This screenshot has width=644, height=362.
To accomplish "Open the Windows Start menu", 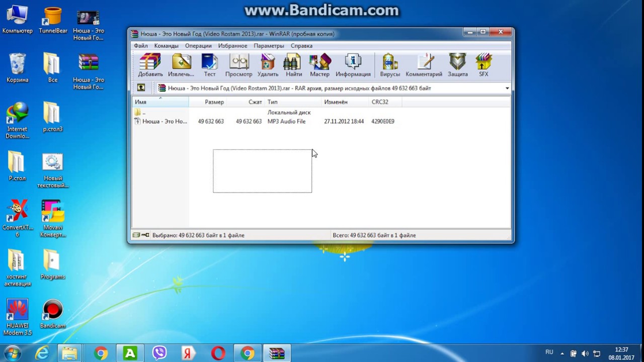I will point(12,353).
